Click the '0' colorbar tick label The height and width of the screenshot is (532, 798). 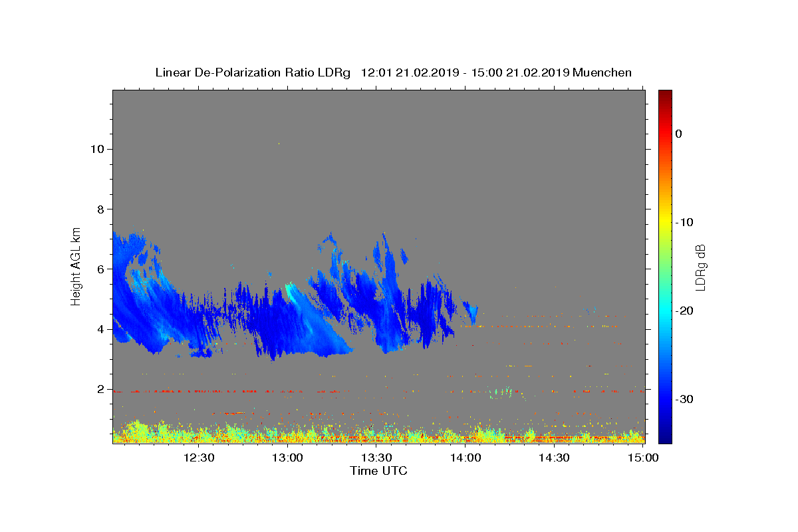click(x=678, y=134)
